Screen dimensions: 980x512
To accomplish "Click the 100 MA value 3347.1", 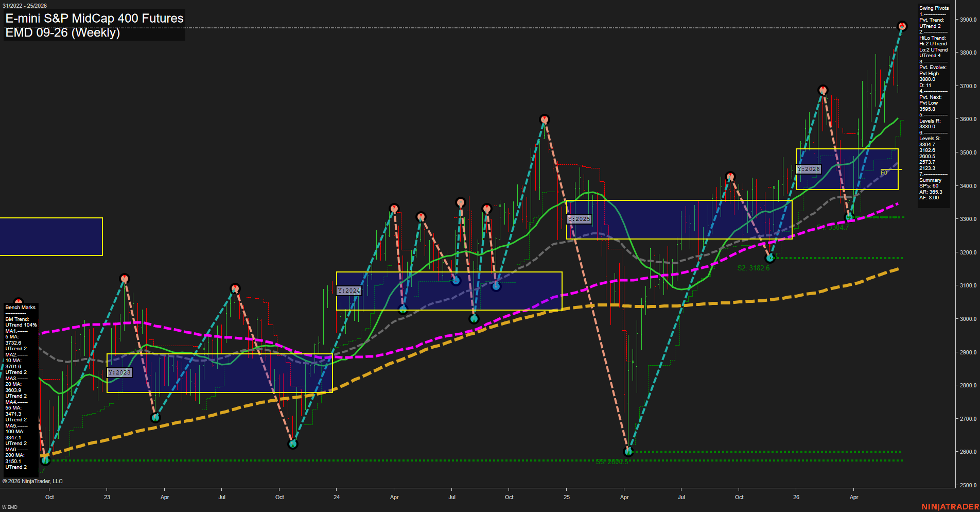I will point(13,437).
